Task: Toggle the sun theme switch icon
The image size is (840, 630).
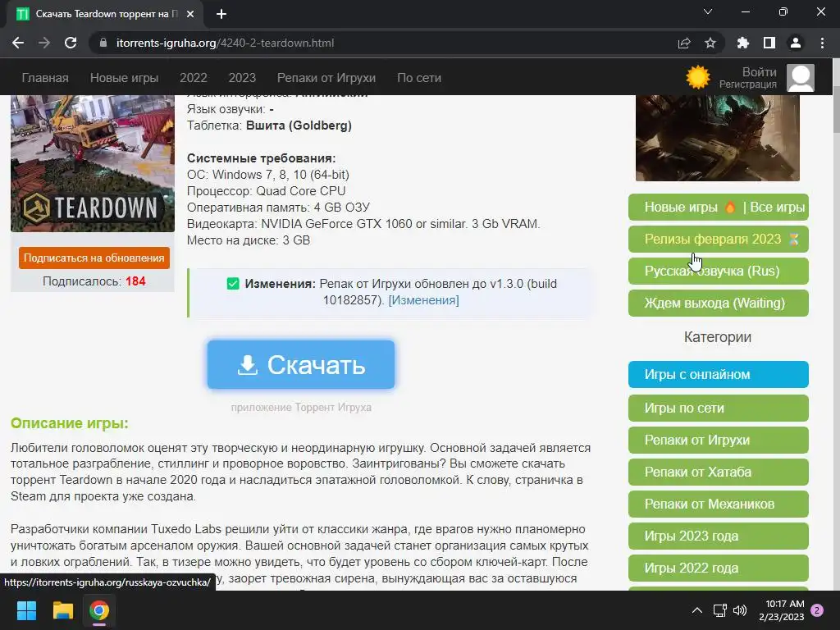Action: 698,78
